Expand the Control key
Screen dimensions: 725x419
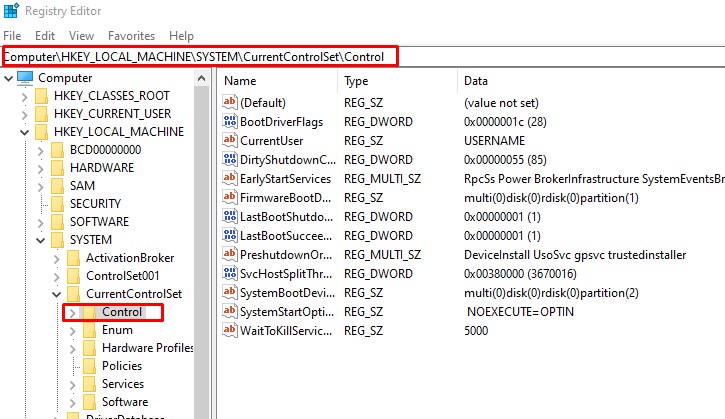(x=72, y=313)
